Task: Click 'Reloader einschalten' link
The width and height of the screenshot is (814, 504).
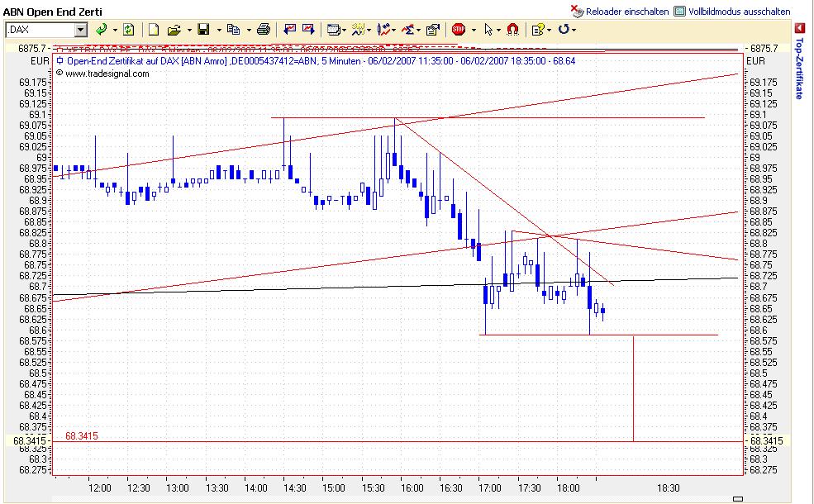Action: [627, 12]
